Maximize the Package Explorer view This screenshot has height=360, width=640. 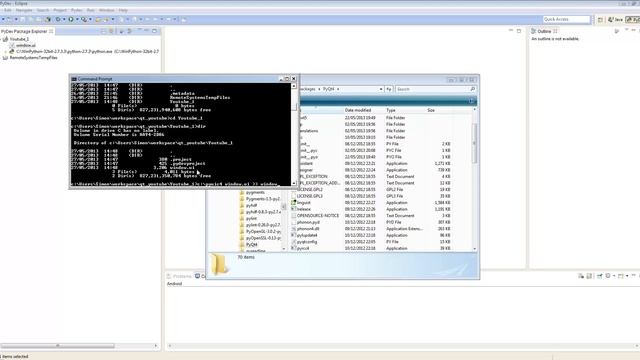(155, 31)
